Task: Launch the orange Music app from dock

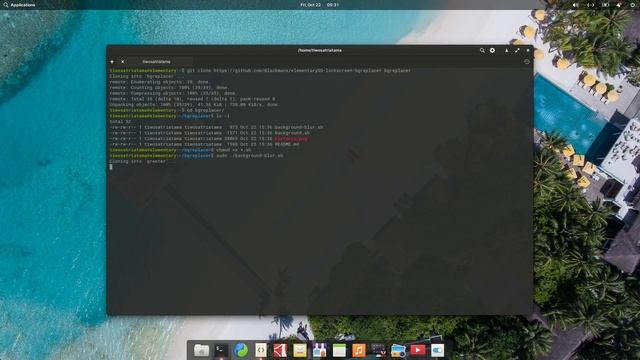Action: pyautogui.click(x=359, y=350)
